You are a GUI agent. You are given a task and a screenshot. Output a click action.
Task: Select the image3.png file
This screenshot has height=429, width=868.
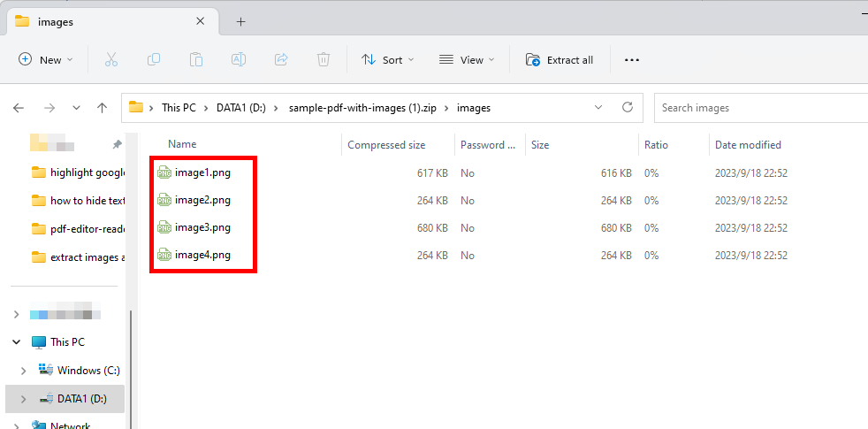point(202,227)
